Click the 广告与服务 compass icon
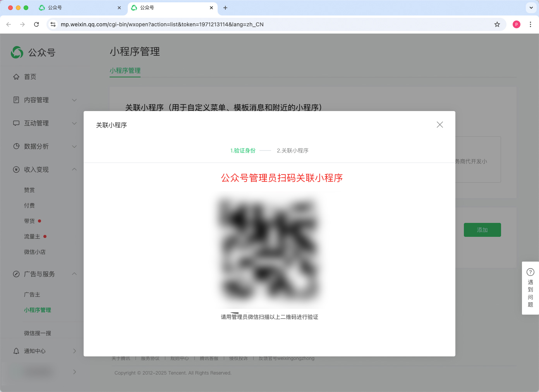Image resolution: width=539 pixels, height=392 pixels. coord(16,274)
